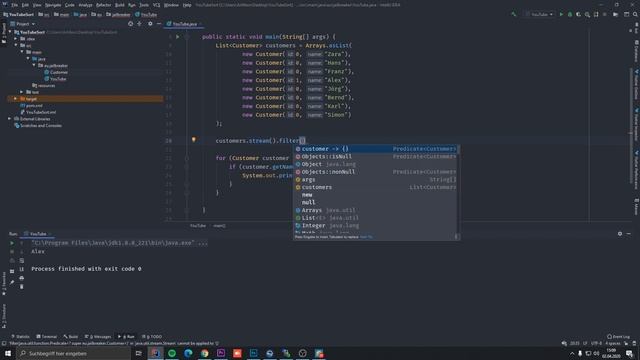Select 'customers' completion suggestion
Image resolution: width=640 pixels, height=360 pixels.
click(x=376, y=187)
